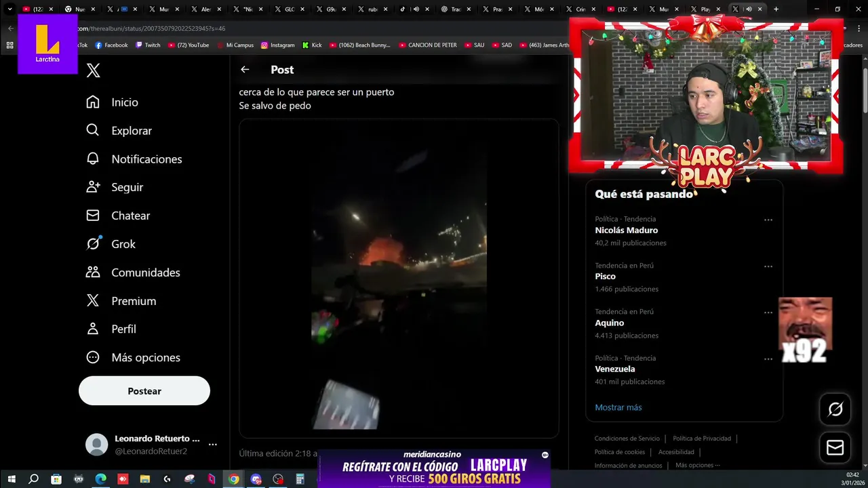Click the Leonardo Retuerto profile avatar
868x488 pixels.
tap(96, 445)
